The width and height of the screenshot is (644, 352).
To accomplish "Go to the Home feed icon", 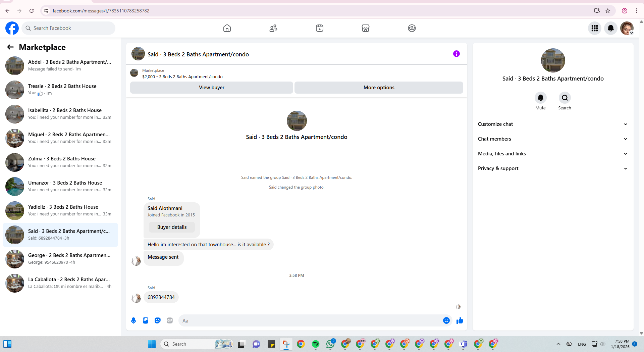I will [227, 28].
